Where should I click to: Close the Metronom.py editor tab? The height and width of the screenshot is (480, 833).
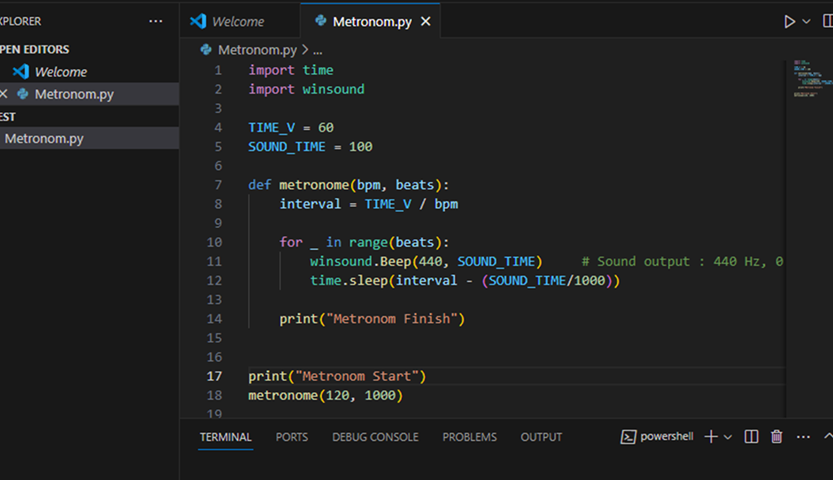tap(425, 21)
